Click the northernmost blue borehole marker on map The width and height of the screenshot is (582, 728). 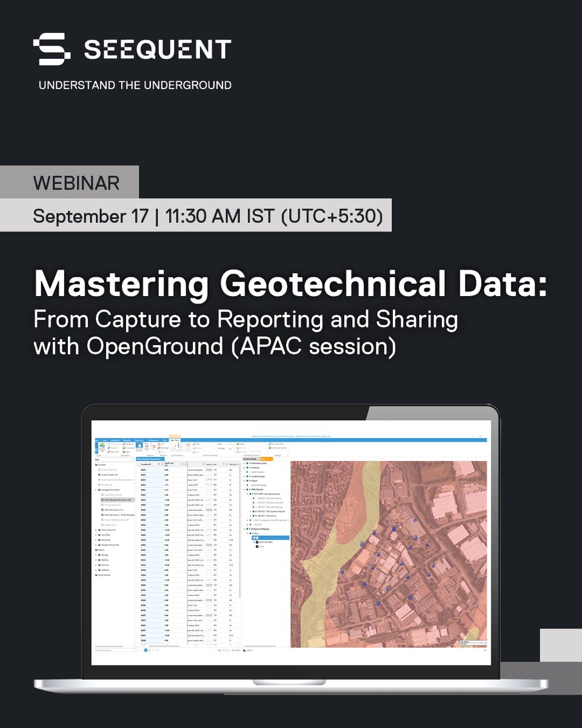click(x=415, y=520)
